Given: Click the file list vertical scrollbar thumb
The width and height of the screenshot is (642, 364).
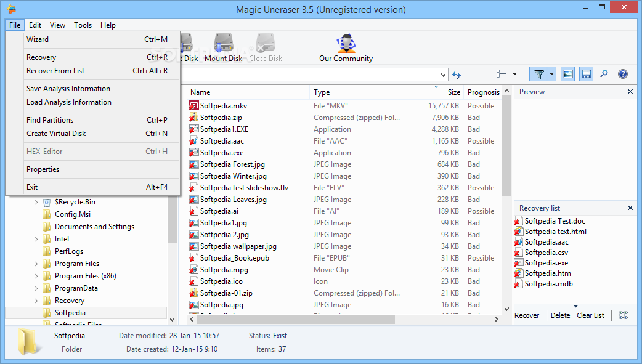Looking at the screenshot, I should (x=506, y=146).
